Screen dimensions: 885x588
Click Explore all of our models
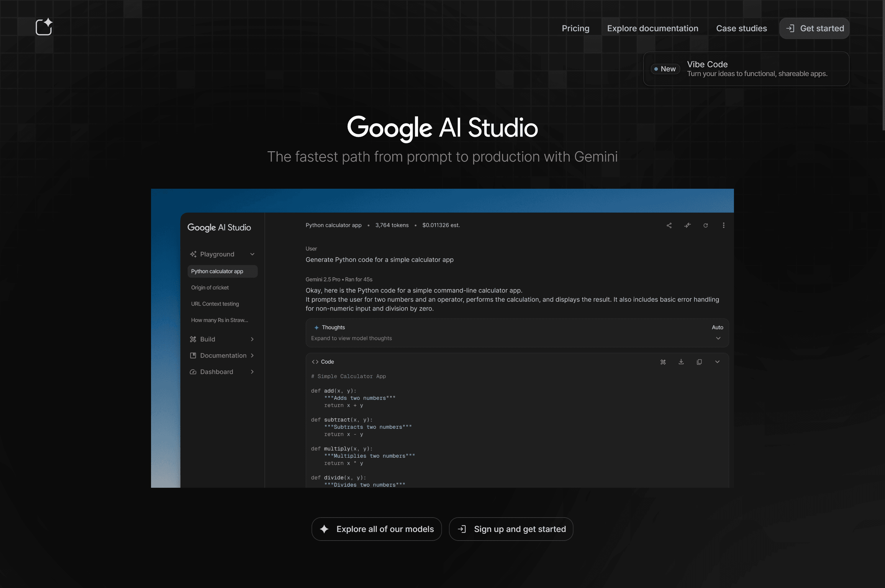coord(376,529)
